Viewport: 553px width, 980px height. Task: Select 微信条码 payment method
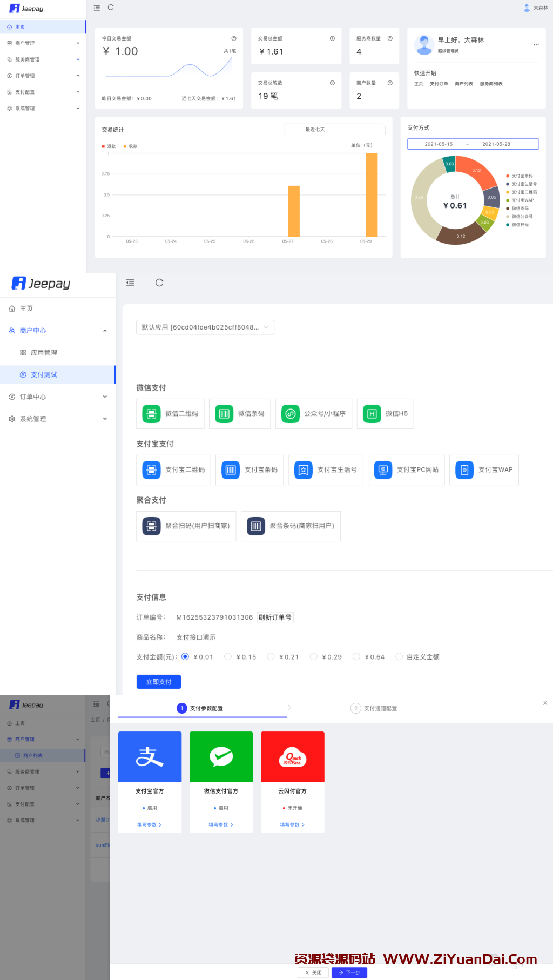tap(240, 414)
